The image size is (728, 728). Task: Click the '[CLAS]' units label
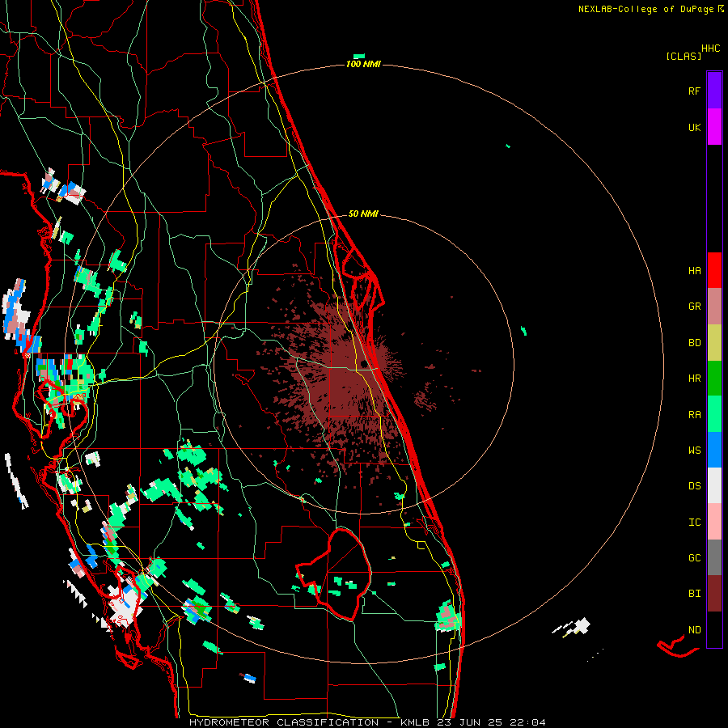tap(684, 57)
